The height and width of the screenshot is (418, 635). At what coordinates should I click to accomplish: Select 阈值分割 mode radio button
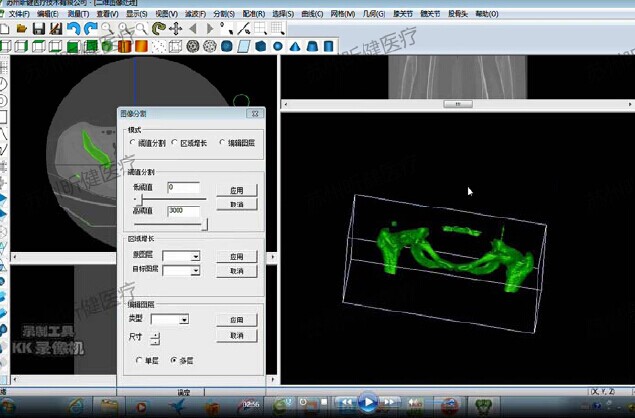coord(132,143)
